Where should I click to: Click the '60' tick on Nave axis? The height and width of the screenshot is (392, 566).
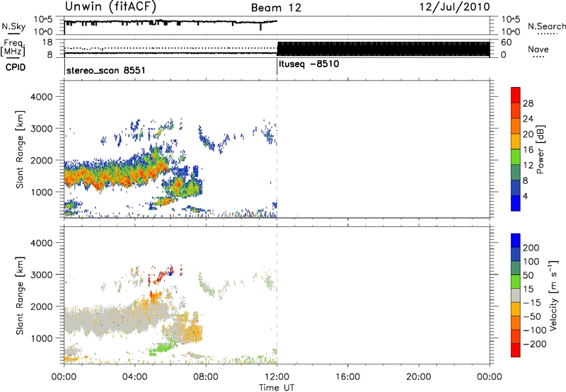coord(507,42)
